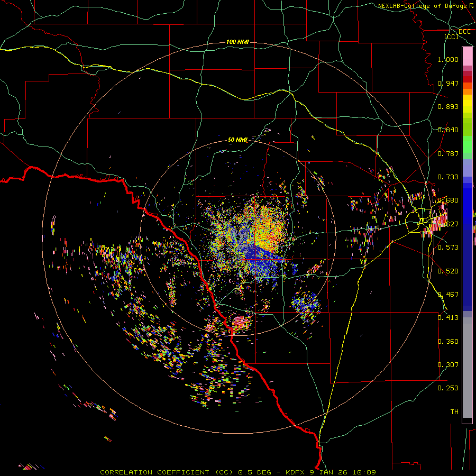Click the "KDFX" radar site identifier
Screen dimensions: 476x476
[x=295, y=472]
